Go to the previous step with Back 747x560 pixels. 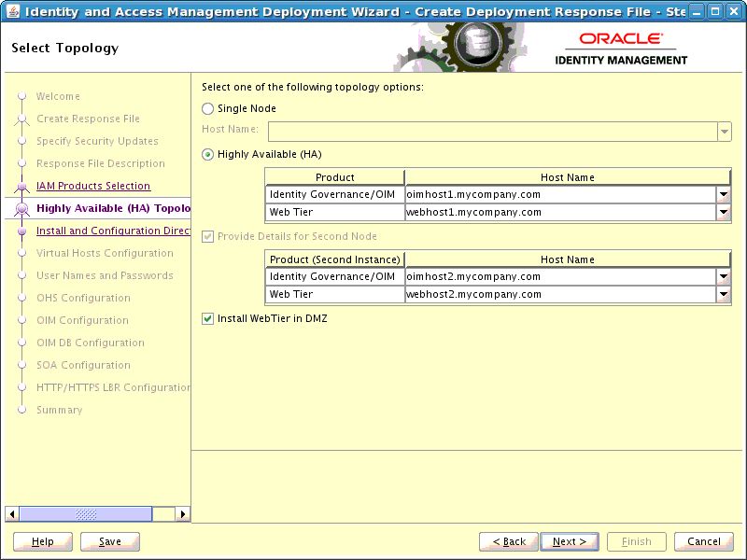(509, 541)
